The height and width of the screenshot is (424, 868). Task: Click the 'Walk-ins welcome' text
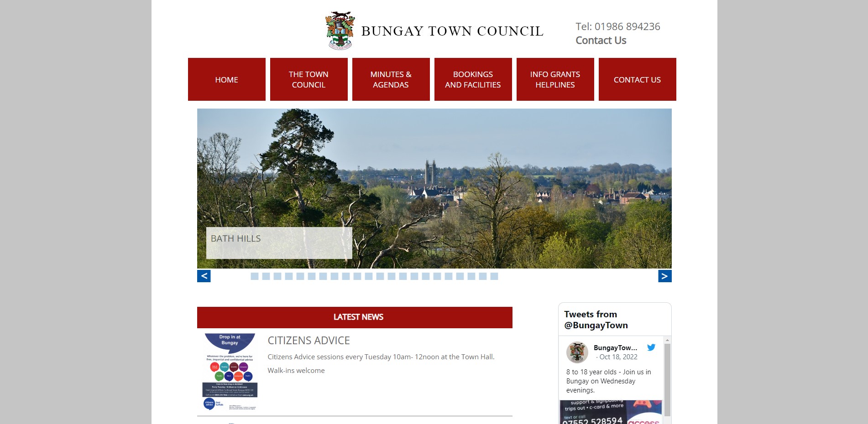[x=296, y=371]
